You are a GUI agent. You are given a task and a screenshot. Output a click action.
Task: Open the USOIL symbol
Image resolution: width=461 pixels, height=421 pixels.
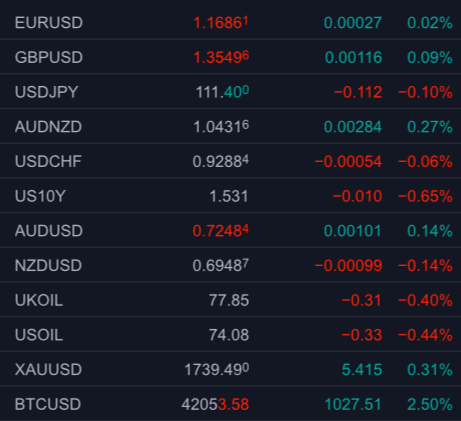click(x=39, y=335)
